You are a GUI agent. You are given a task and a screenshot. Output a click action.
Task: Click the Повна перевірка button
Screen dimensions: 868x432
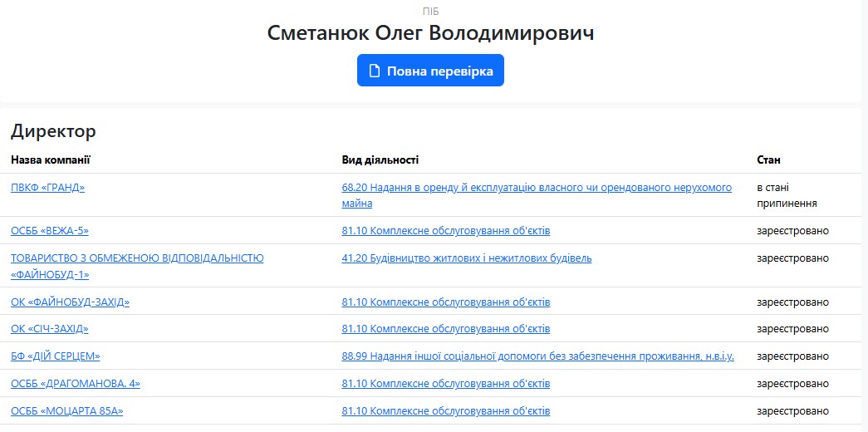tap(430, 71)
